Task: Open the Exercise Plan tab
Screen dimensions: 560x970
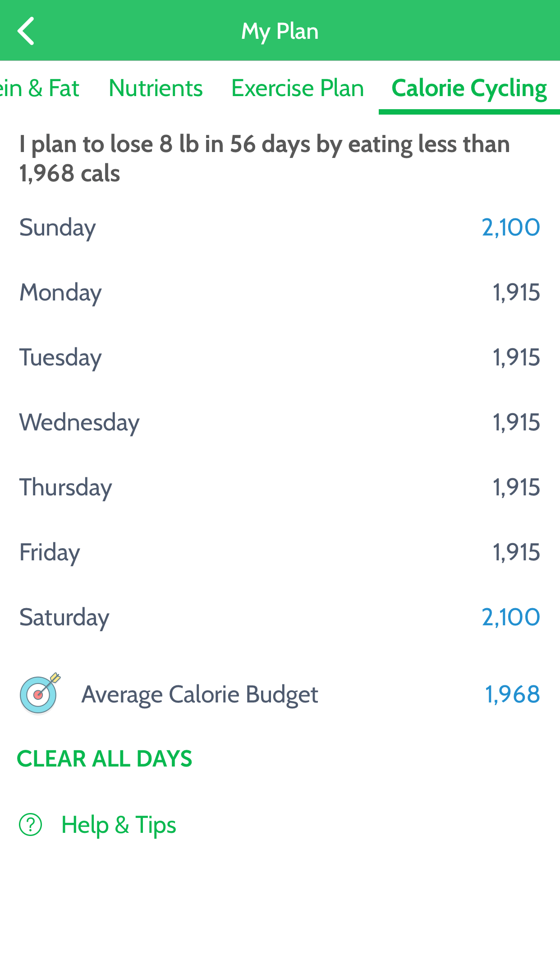Action: 298,88
